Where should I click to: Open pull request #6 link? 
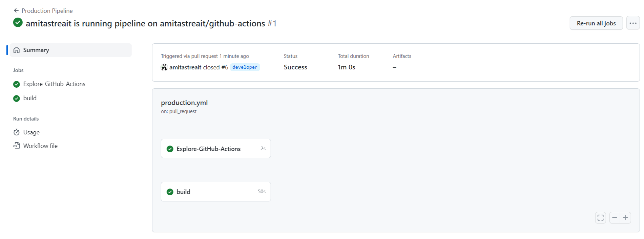click(x=225, y=67)
